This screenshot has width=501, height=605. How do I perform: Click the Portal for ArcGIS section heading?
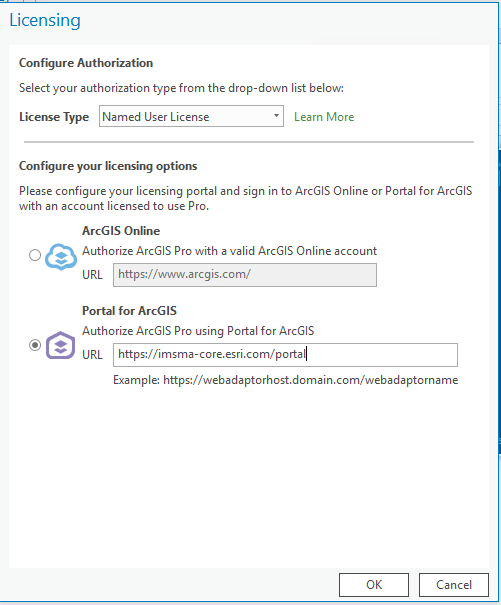pyautogui.click(x=129, y=311)
